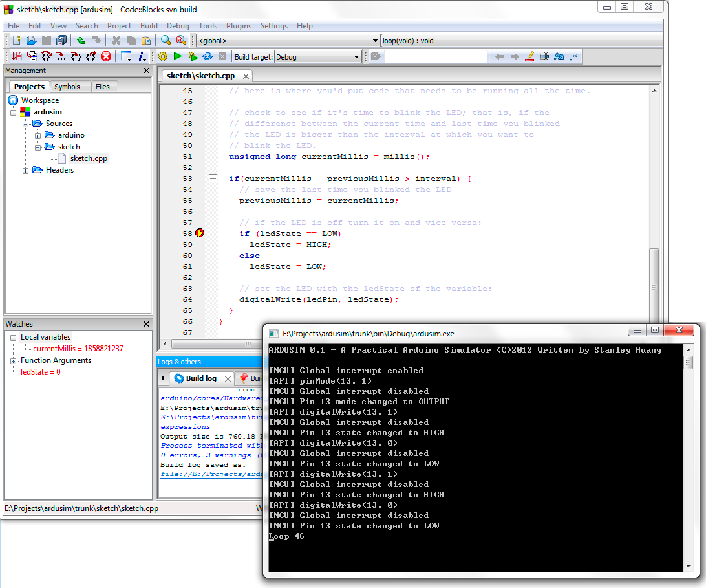The width and height of the screenshot is (706, 588).
Task: Expand the arduino folder under Sources
Action: (37, 135)
